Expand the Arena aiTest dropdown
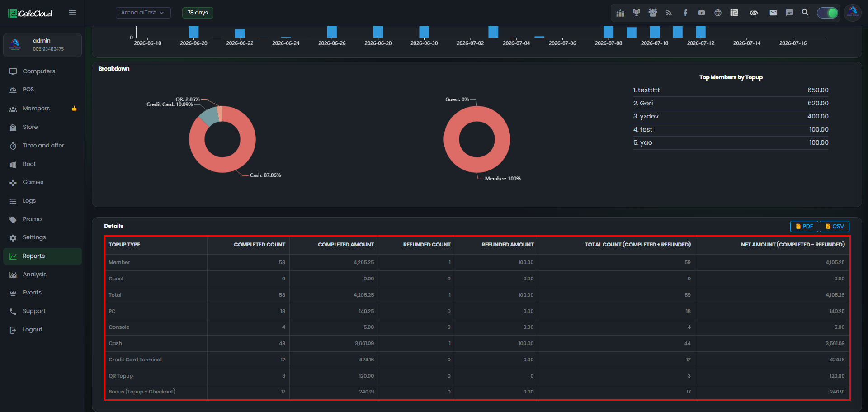 (143, 13)
